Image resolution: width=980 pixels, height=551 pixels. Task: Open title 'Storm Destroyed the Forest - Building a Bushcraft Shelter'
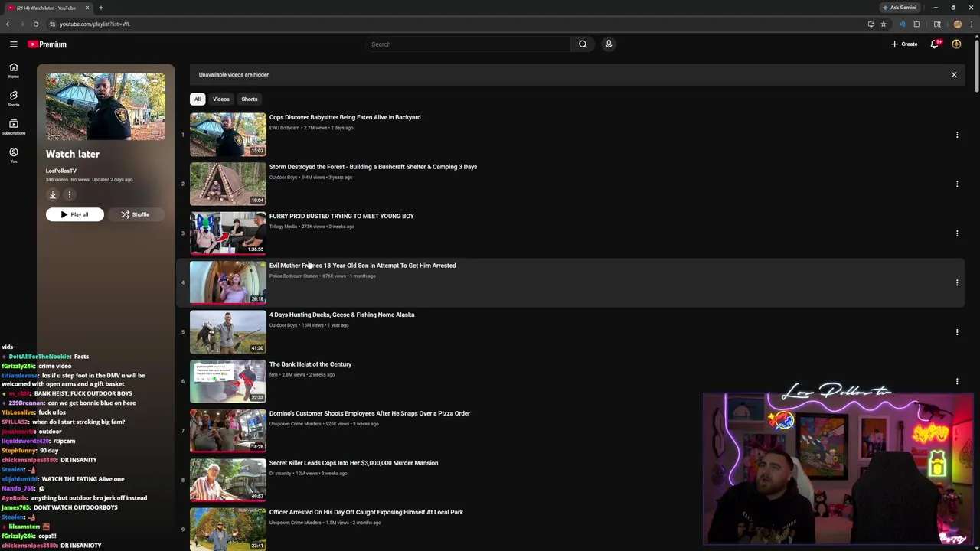pos(373,167)
